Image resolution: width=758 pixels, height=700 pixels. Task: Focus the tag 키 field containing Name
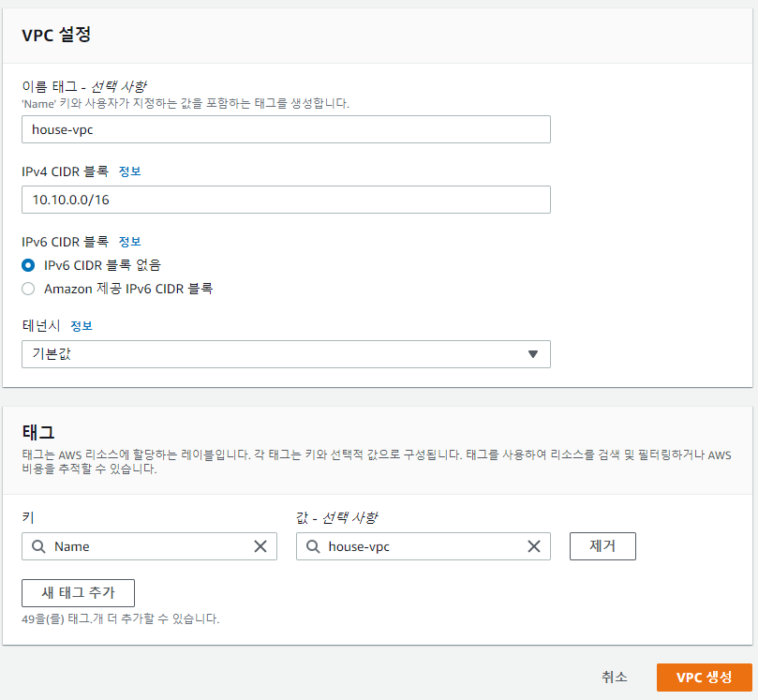click(149, 546)
